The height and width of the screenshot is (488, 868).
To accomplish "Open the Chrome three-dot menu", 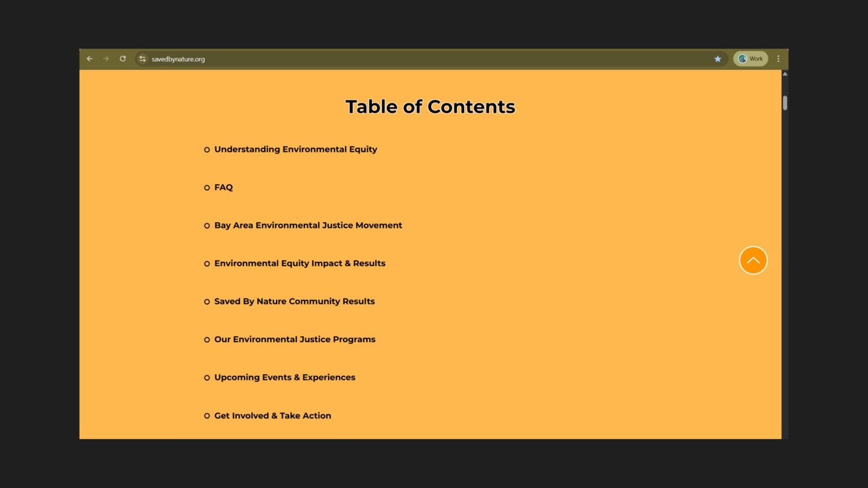I will (779, 59).
